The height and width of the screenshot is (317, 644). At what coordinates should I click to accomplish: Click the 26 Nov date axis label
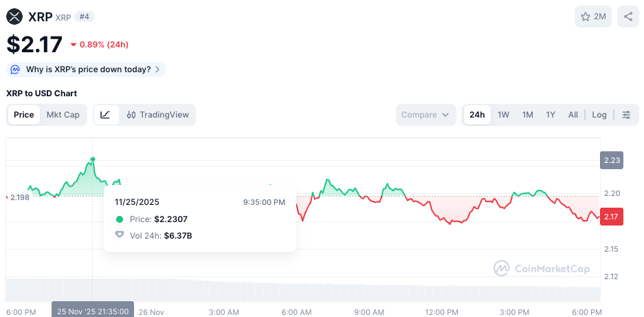coord(152,312)
